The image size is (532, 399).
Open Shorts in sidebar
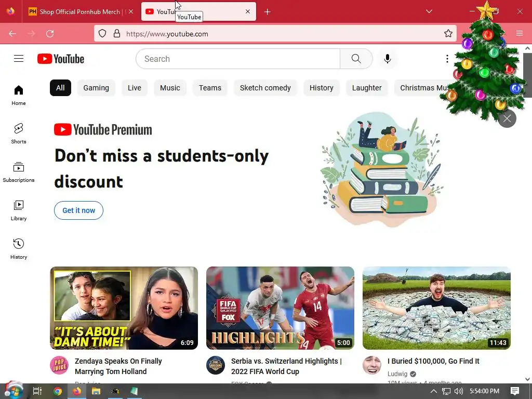tap(19, 134)
